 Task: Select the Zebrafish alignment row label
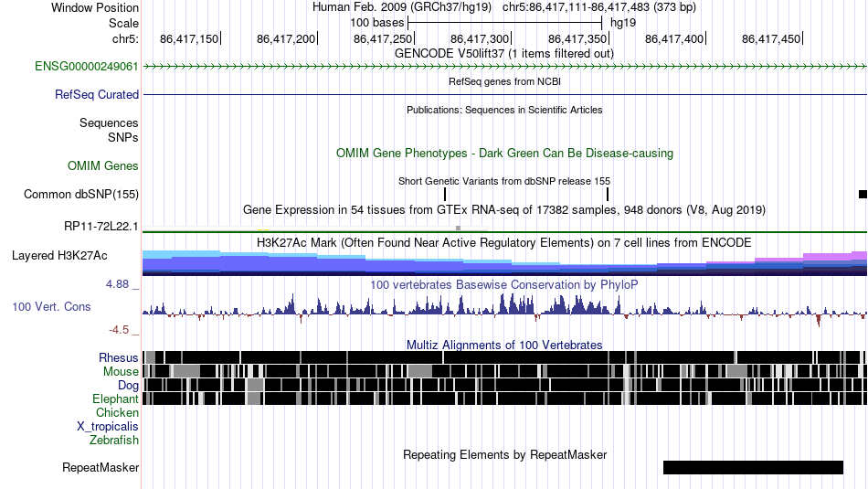click(x=114, y=441)
